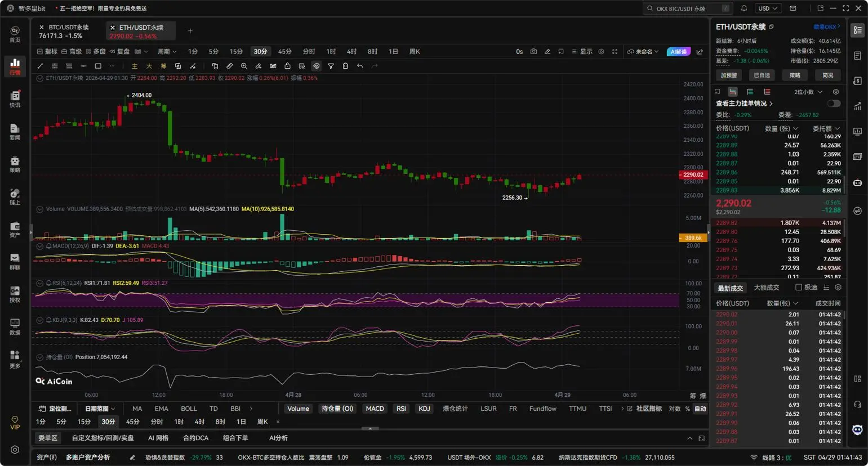Click the 2290.02 current price label on axis
This screenshot has height=466, width=868.
(693, 174)
